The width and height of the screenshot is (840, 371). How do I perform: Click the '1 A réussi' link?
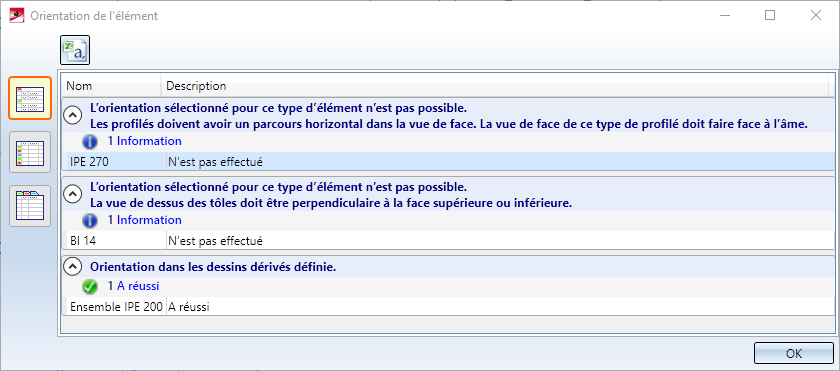tap(133, 286)
